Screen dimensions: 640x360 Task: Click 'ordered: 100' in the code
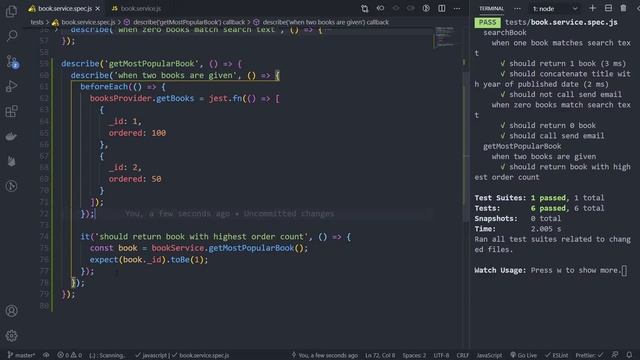[x=137, y=133]
